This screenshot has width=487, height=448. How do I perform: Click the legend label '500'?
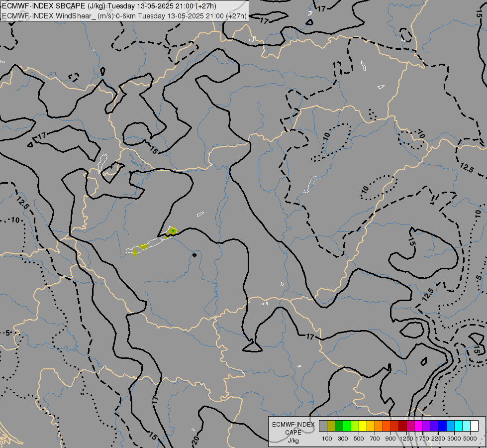[359, 439]
